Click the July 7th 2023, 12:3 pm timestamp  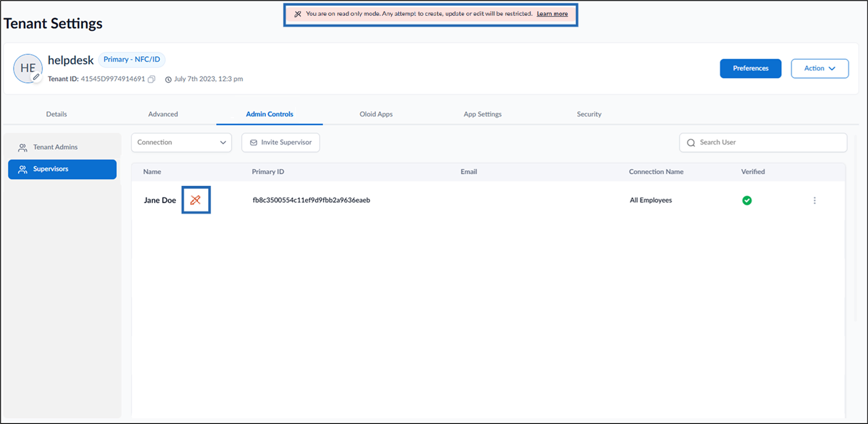(x=209, y=79)
